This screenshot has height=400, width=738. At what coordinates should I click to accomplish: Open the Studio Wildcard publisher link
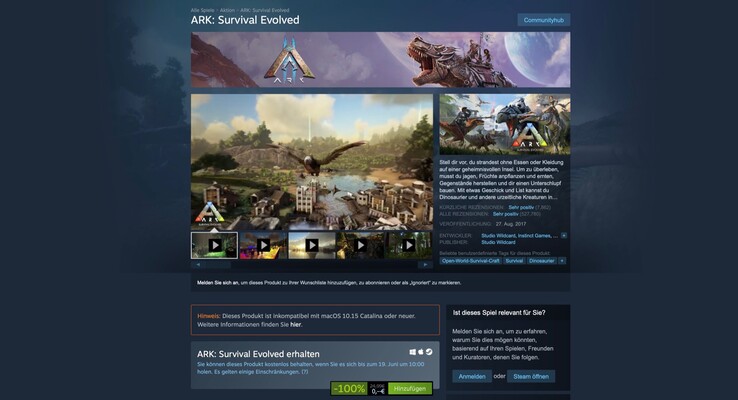click(498, 242)
